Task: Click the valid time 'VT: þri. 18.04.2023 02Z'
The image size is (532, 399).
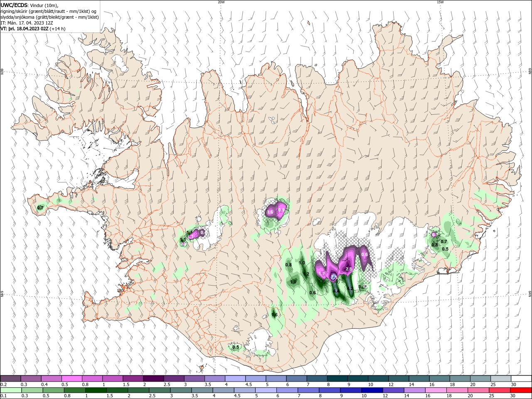Action: 25,29
